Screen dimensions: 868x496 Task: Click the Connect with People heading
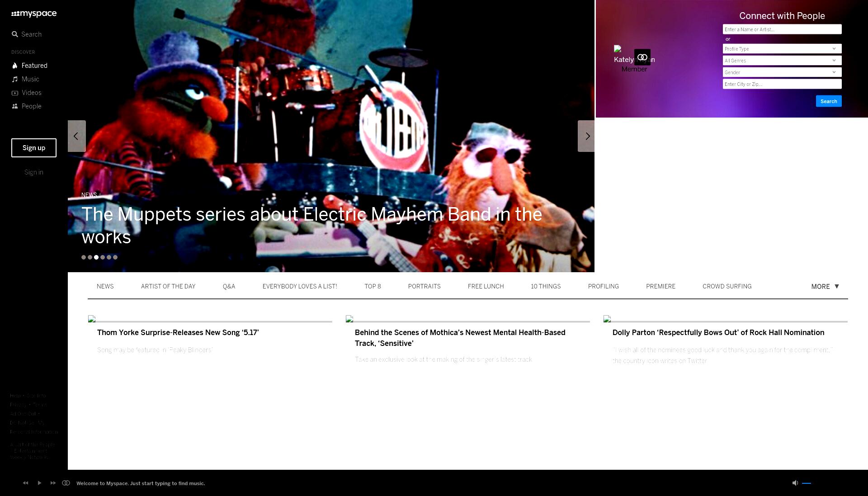coord(782,16)
